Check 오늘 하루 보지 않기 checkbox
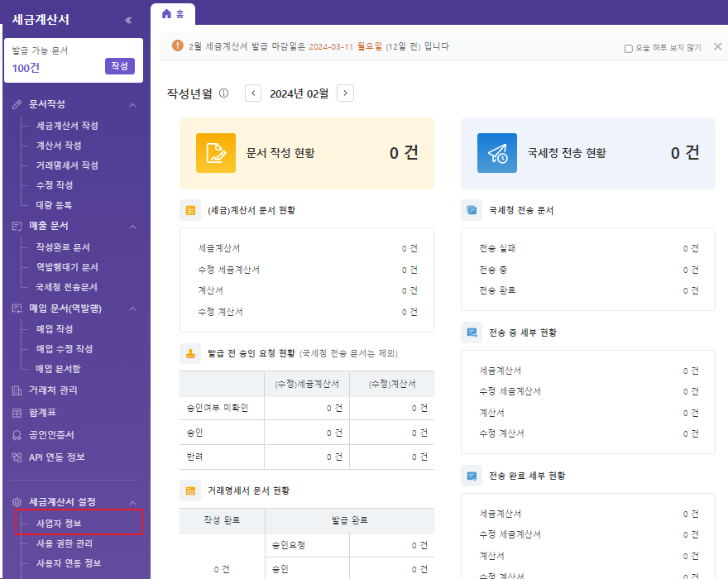728x579 pixels. (x=628, y=48)
